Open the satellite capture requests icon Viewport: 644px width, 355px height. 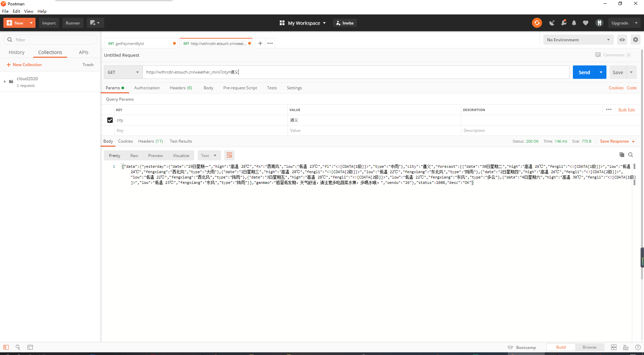click(x=552, y=23)
